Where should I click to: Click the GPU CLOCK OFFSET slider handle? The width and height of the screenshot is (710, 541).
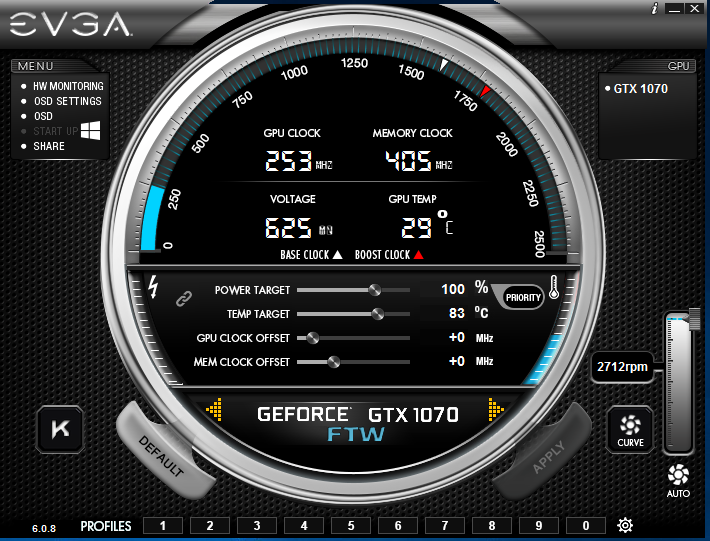click(312, 338)
